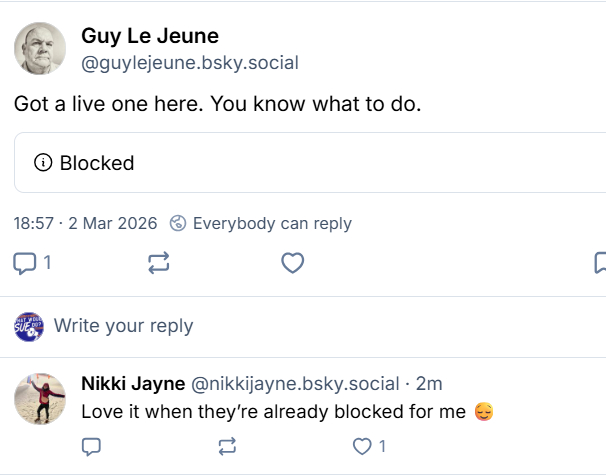Repost Guy Le Jeune's post
This screenshot has width=606, height=476.
point(158,263)
